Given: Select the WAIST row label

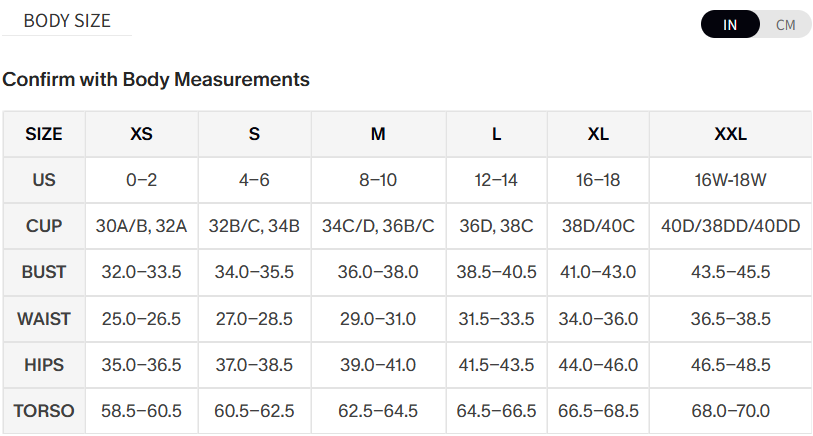Looking at the screenshot, I should 44,319.
